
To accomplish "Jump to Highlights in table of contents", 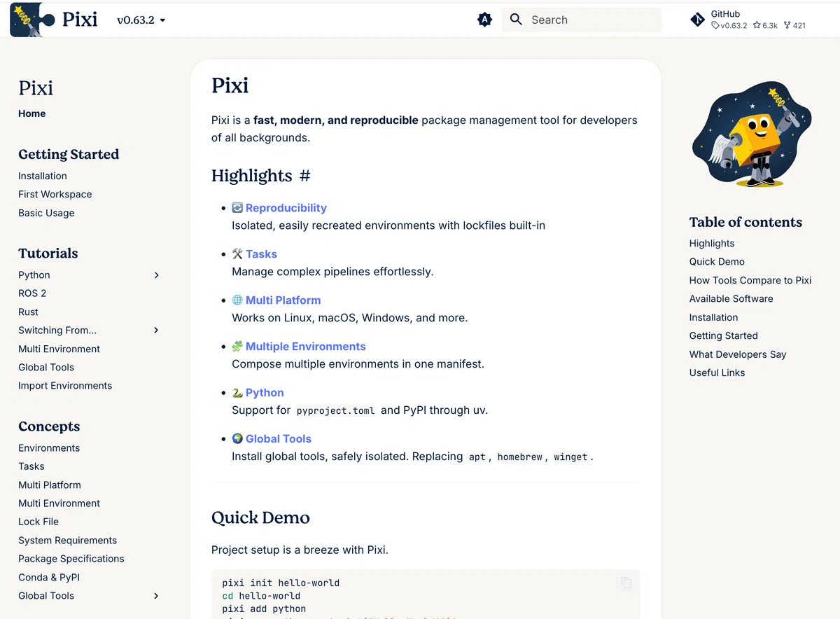I will 712,244.
